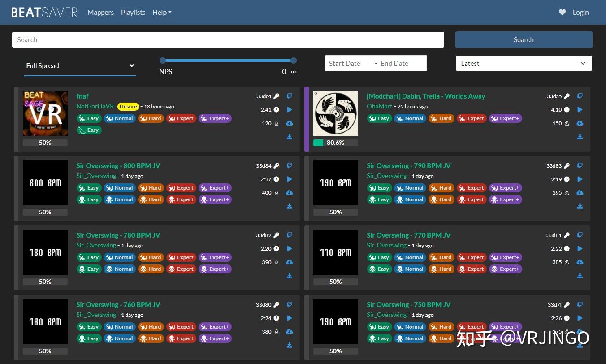This screenshot has width=606, height=364.
Task: Click Twitch icon on 790 BPM JV card
Action: click(580, 165)
